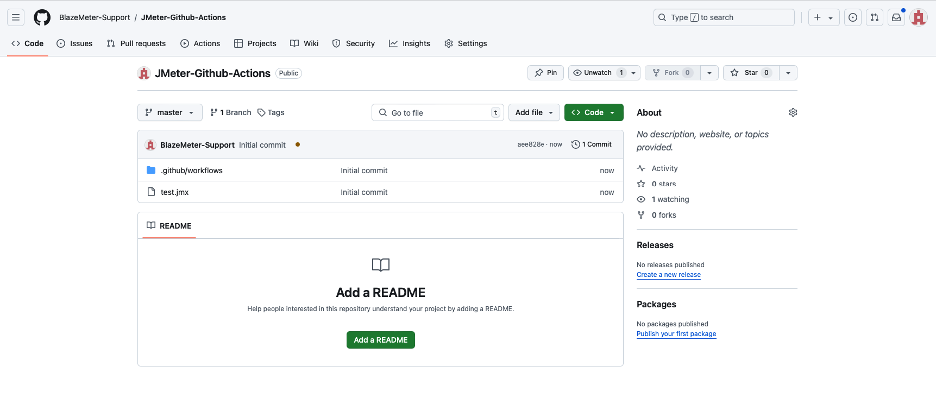Click Initial commit message in .github/workflows row
This screenshot has width=936, height=398.
tap(364, 170)
